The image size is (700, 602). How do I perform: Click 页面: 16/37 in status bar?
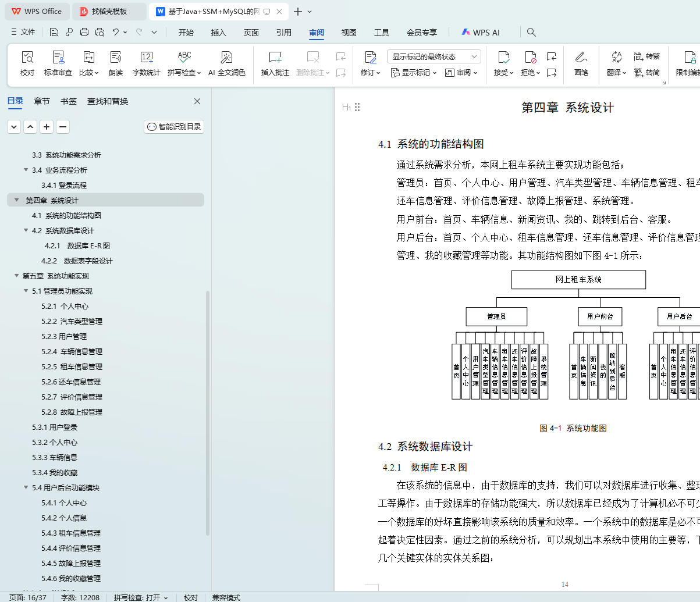click(x=28, y=597)
